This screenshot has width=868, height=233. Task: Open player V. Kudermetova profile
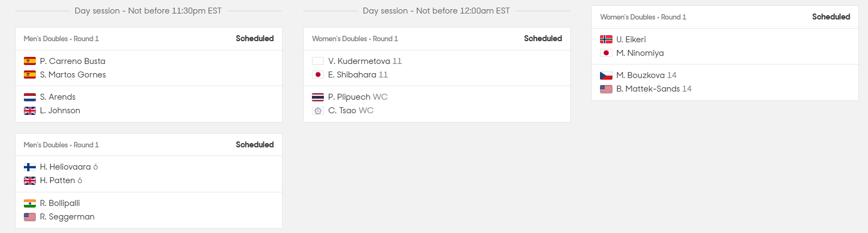click(x=359, y=61)
